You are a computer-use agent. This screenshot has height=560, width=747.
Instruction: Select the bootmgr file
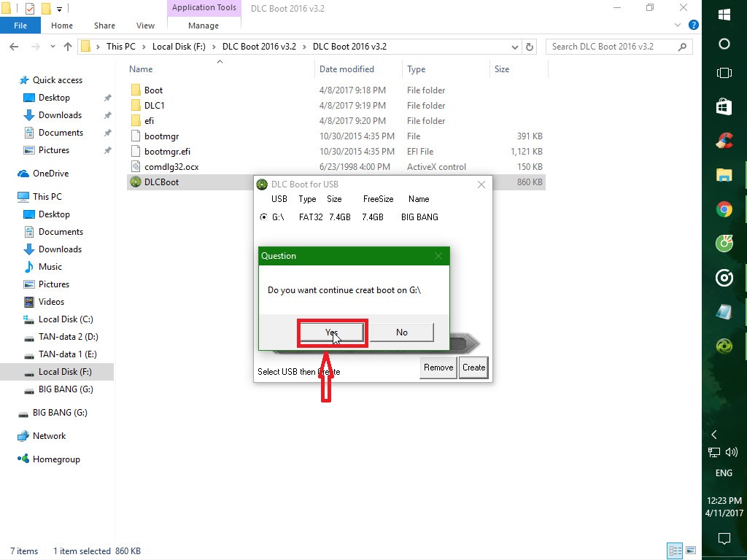tap(161, 136)
